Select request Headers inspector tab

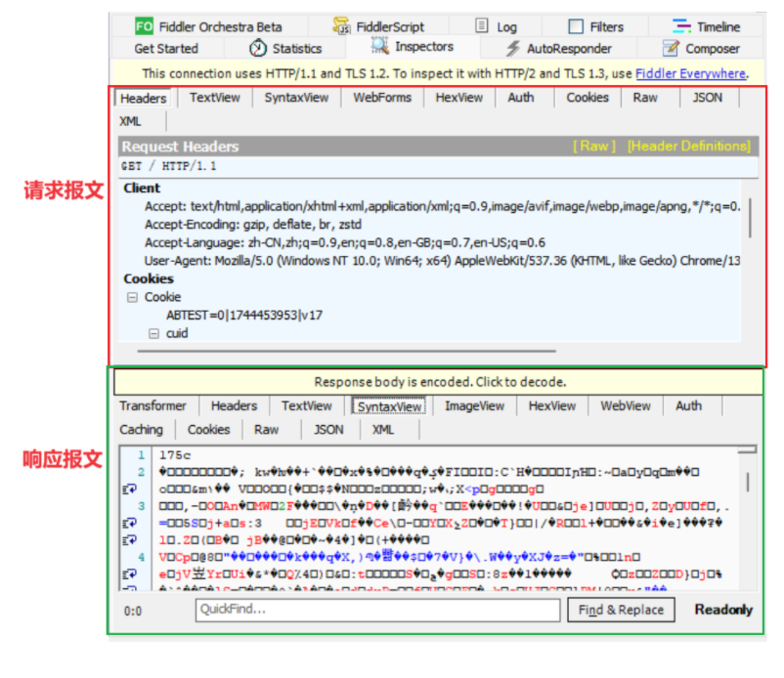click(x=144, y=98)
